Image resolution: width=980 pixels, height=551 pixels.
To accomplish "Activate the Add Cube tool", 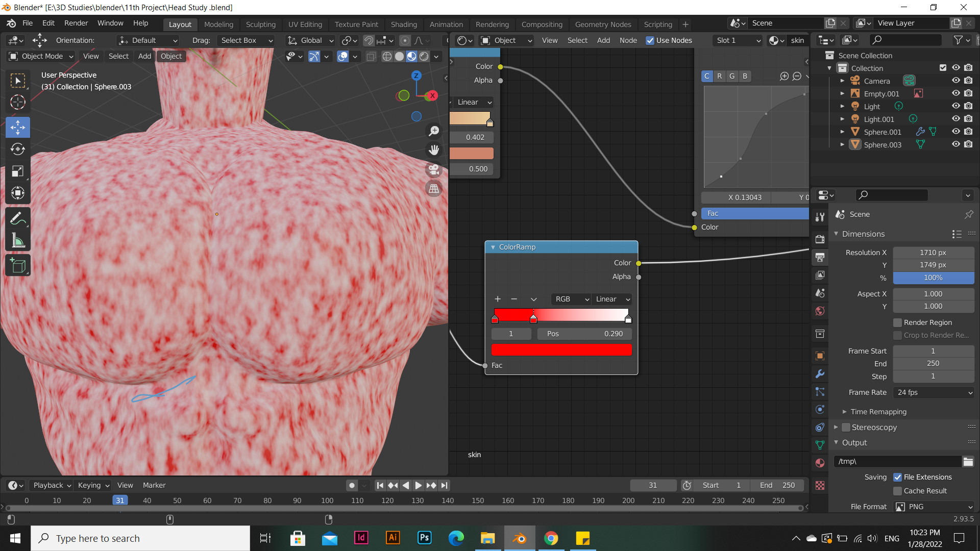I will (18, 266).
